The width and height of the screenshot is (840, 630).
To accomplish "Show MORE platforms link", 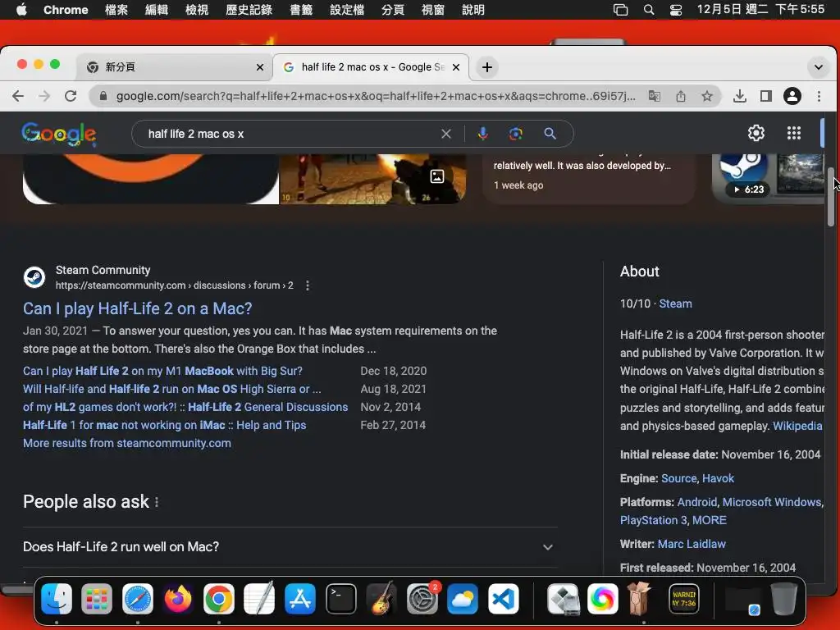I will tap(710, 520).
